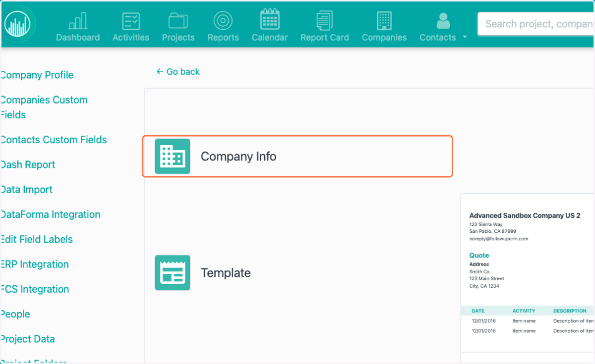Open the Activities checklist icon
The height and width of the screenshot is (364, 595).
click(x=131, y=21)
